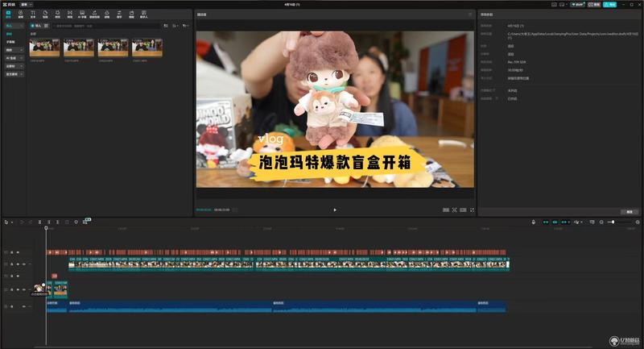Viewport: 644px width, 349px height.
Task: Click the timeline record microphone icon
Action: [x=534, y=222]
